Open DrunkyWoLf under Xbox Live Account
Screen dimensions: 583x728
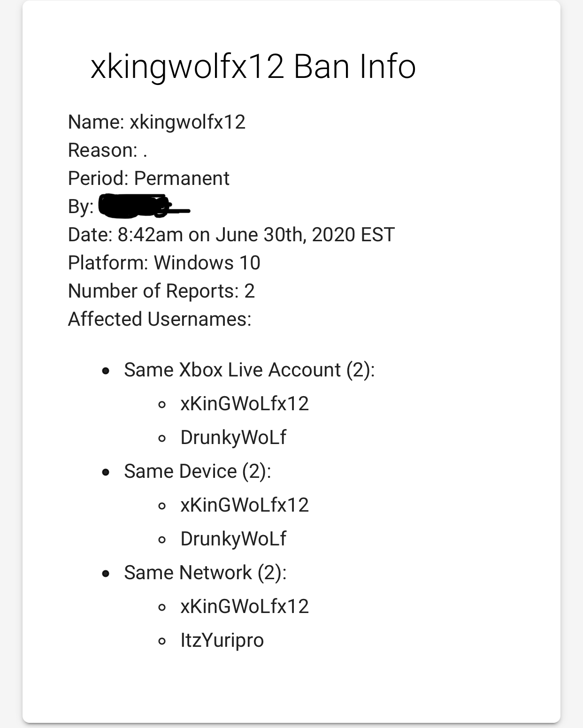pyautogui.click(x=233, y=437)
